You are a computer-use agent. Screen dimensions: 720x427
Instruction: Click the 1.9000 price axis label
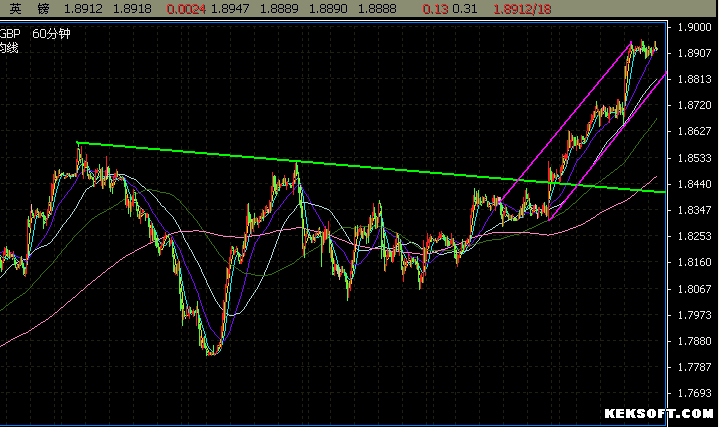pos(695,28)
